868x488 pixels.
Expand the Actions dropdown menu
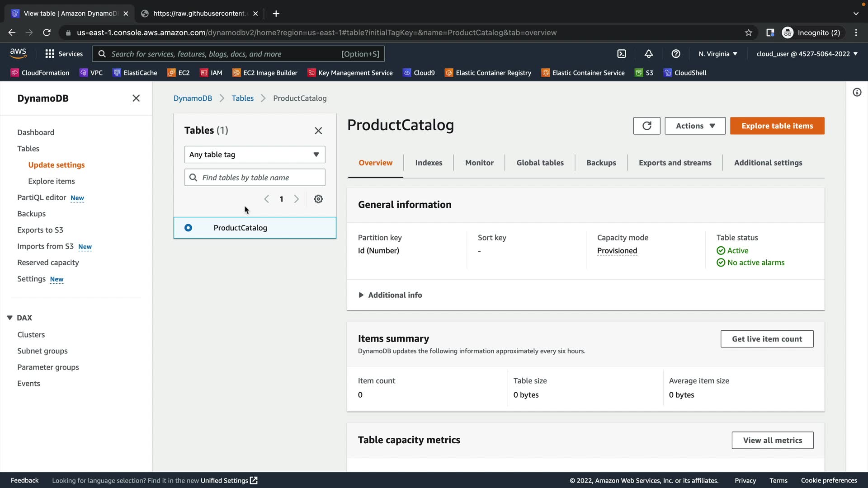pyautogui.click(x=695, y=126)
